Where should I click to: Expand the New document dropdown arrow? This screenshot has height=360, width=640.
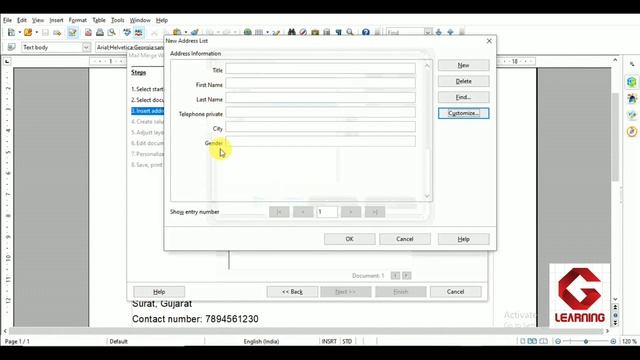19,32
